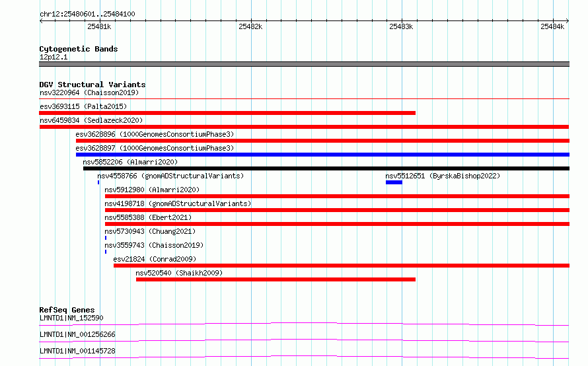
Task: Select the esv3693115 (Palta2015) red bar
Action: (x=227, y=113)
